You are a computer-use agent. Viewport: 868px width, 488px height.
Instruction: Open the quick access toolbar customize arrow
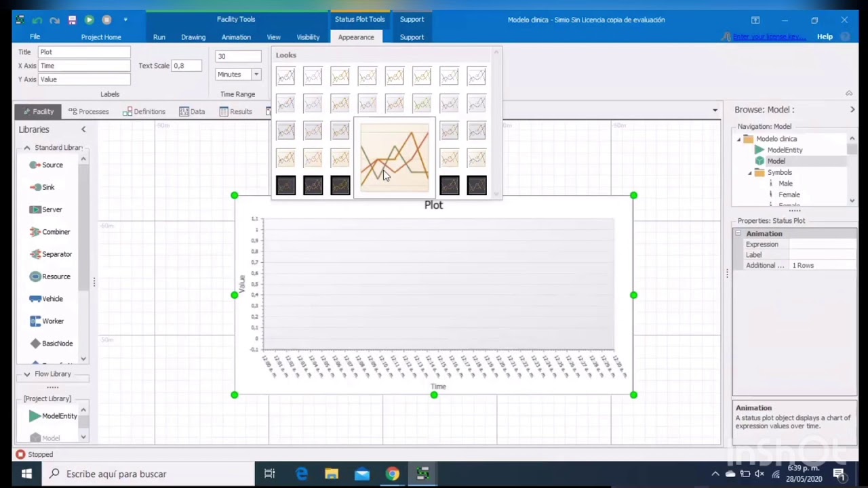click(x=125, y=20)
